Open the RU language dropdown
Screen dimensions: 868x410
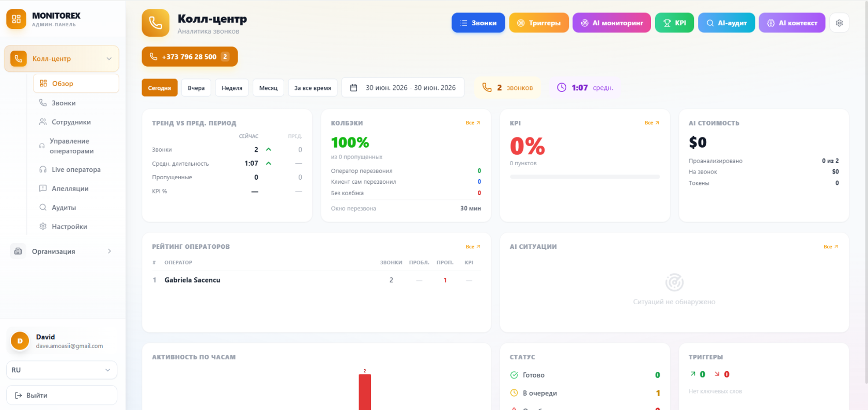click(x=61, y=370)
